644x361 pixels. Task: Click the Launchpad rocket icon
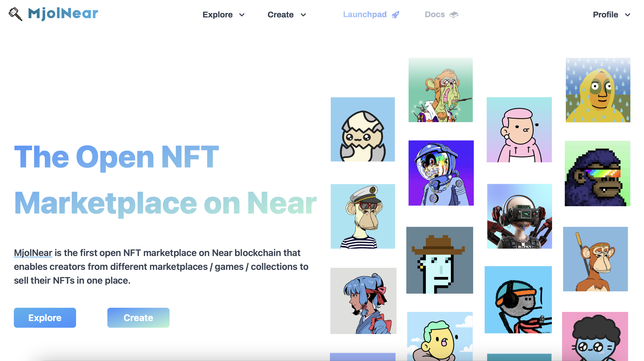click(x=396, y=15)
